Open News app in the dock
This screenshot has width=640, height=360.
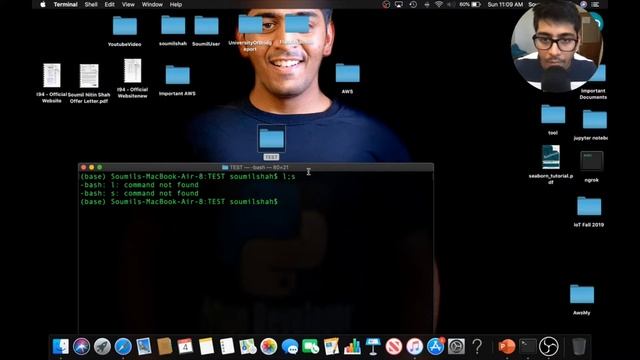[x=394, y=347]
